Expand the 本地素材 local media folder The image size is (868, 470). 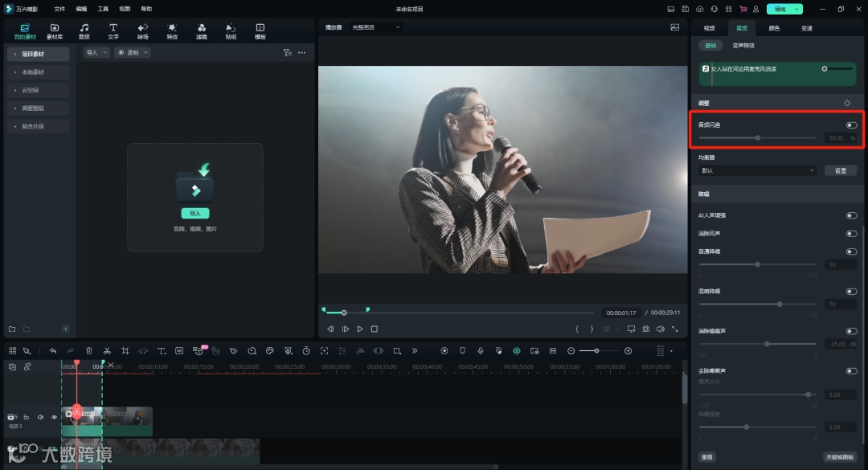pyautogui.click(x=39, y=72)
